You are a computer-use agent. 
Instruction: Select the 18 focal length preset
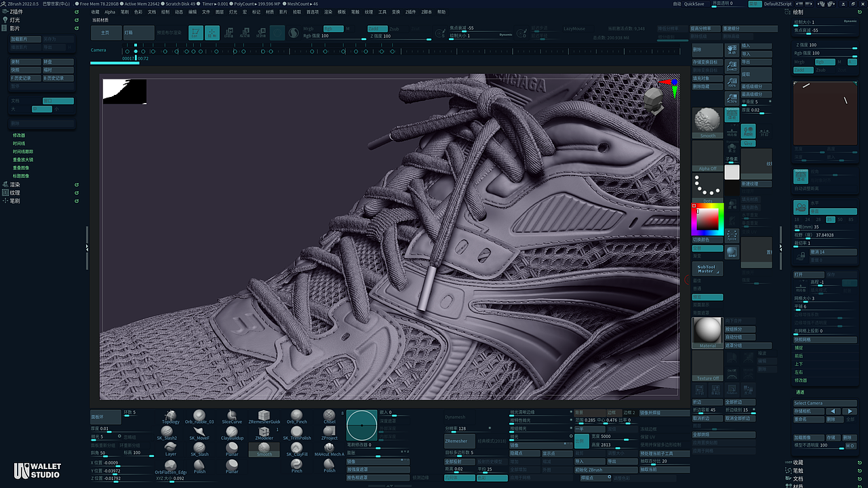[797, 220]
